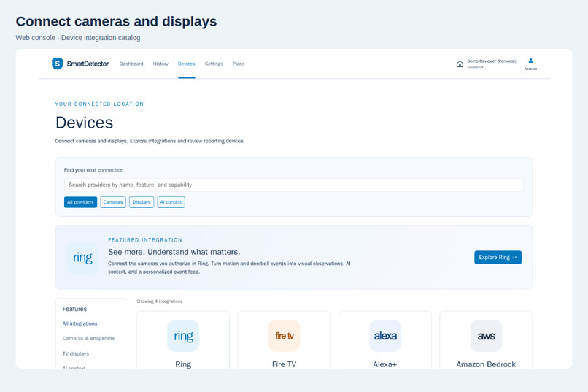Click the provider search input field
The image size is (588, 392).
pyautogui.click(x=293, y=185)
